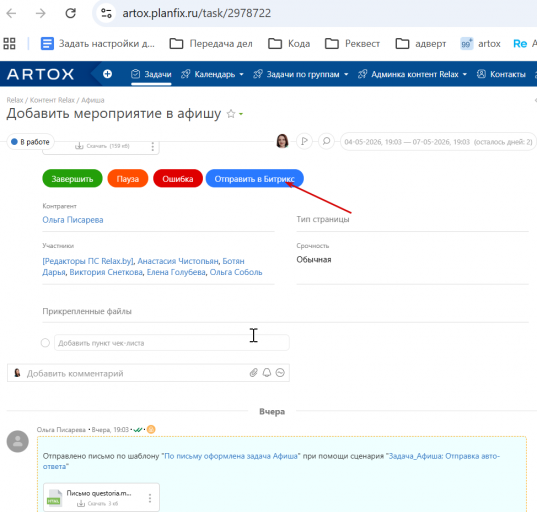Open 'адверт' bookmark folder
537x512 pixels.
[421, 43]
